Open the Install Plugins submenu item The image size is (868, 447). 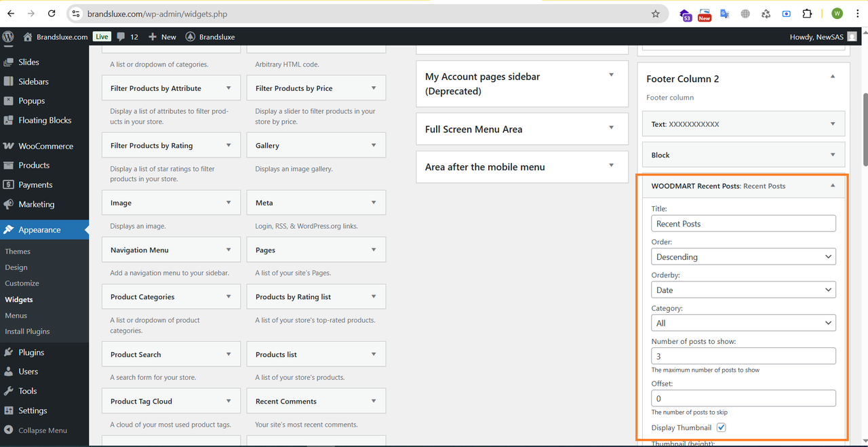(27, 332)
